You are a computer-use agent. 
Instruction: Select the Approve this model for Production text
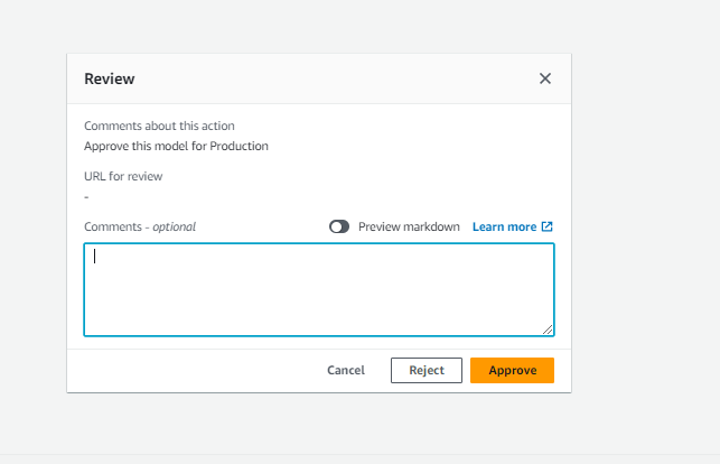(176, 146)
